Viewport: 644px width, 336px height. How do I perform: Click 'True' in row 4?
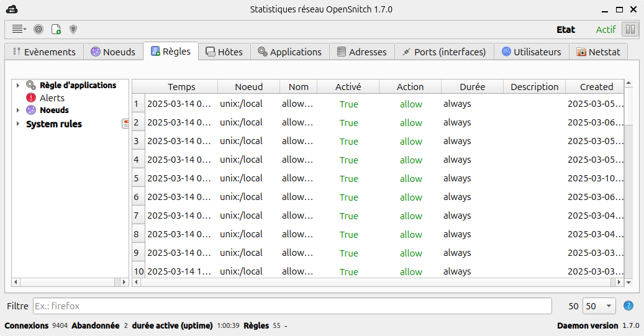348,160
